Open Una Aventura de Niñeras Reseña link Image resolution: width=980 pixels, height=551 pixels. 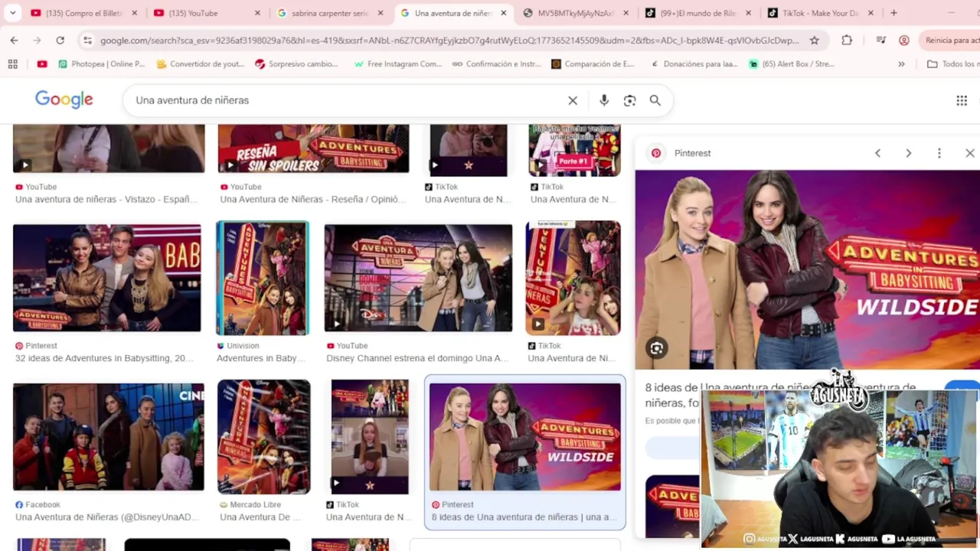pyautogui.click(x=313, y=199)
